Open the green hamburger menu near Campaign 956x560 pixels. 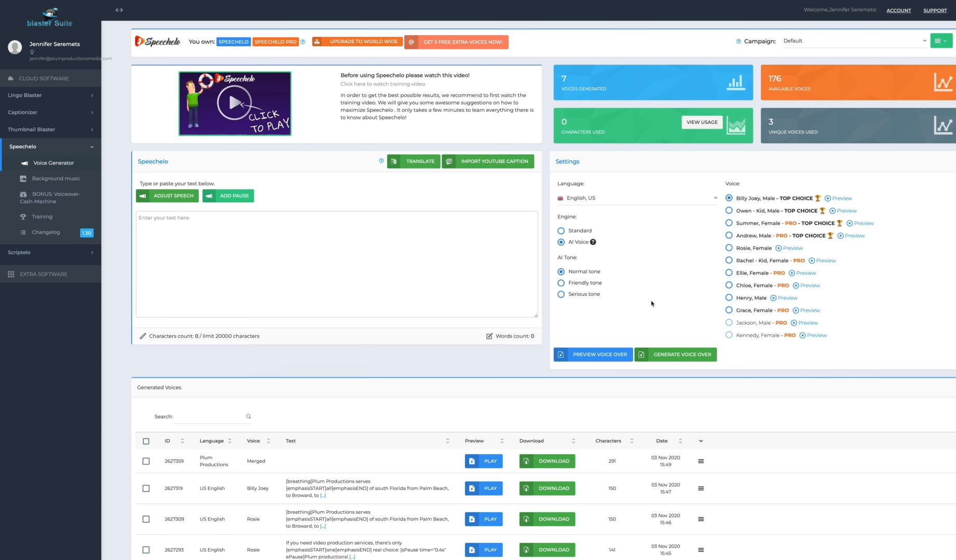point(941,40)
